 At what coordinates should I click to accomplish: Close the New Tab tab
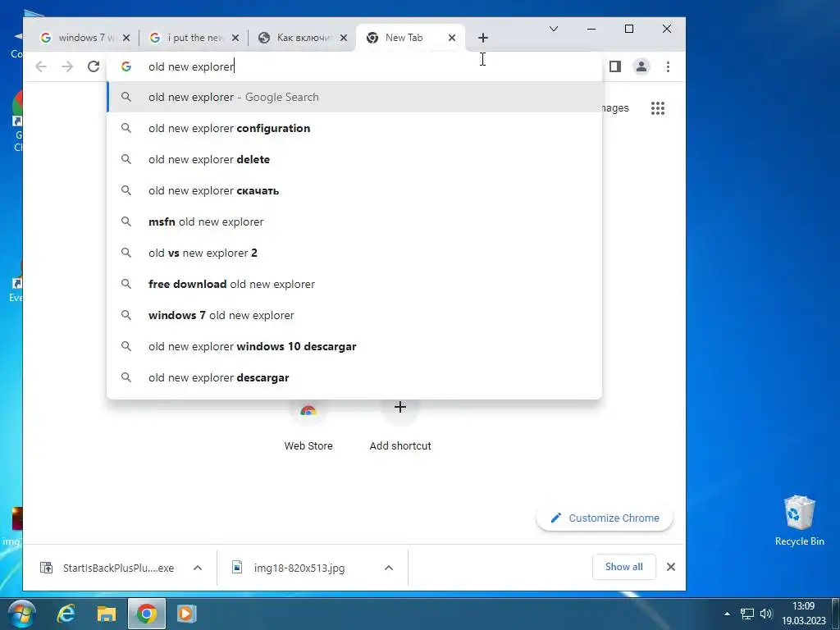(x=452, y=38)
